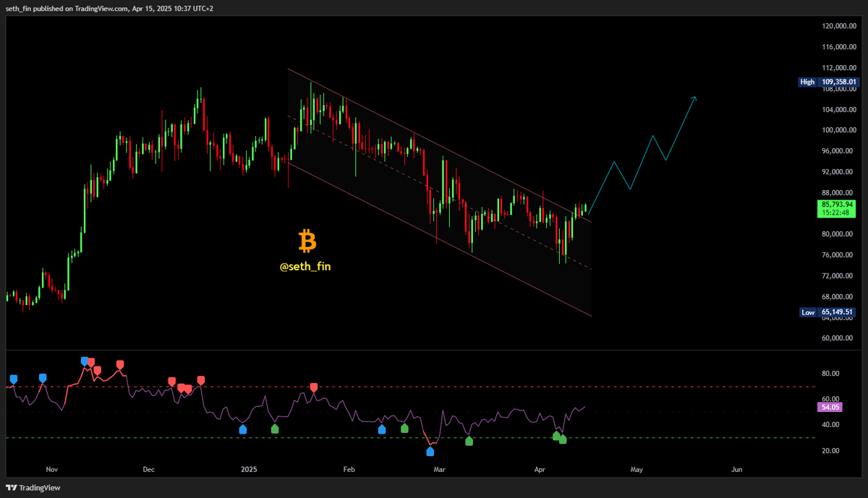Click the Mar label on time axis
Image resolution: width=868 pixels, height=498 pixels.
coord(438,470)
